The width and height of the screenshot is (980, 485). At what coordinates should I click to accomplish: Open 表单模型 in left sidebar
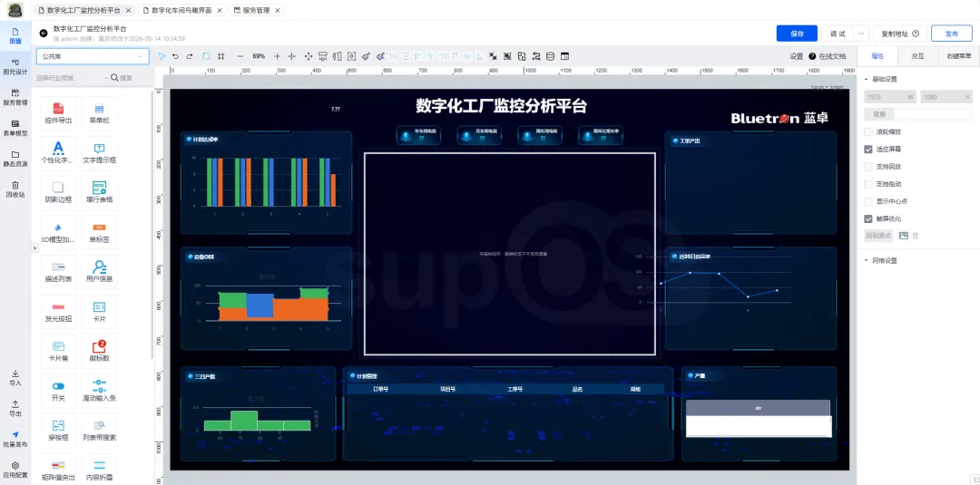pos(15,128)
